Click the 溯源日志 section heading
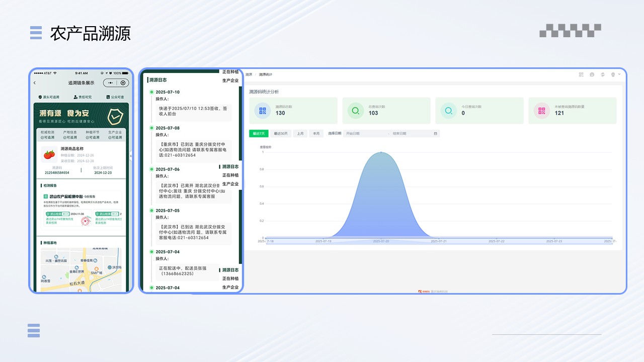 [x=157, y=80]
